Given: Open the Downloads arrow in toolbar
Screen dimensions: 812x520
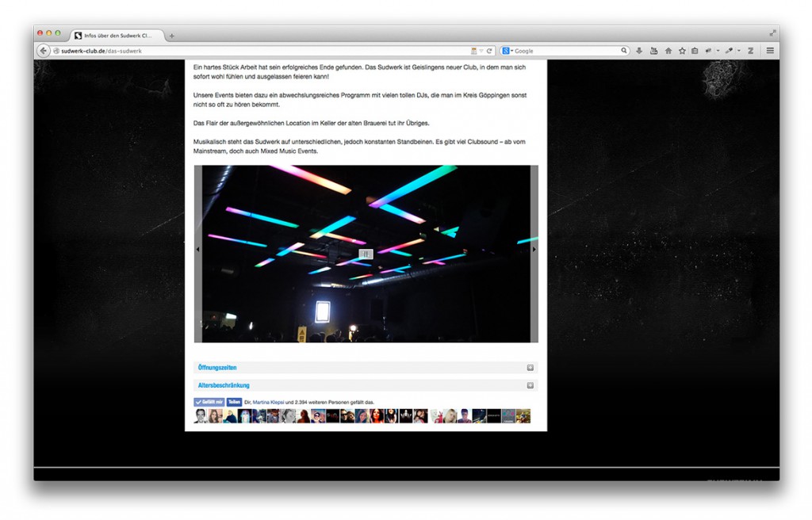Looking at the screenshot, I should pos(639,51).
